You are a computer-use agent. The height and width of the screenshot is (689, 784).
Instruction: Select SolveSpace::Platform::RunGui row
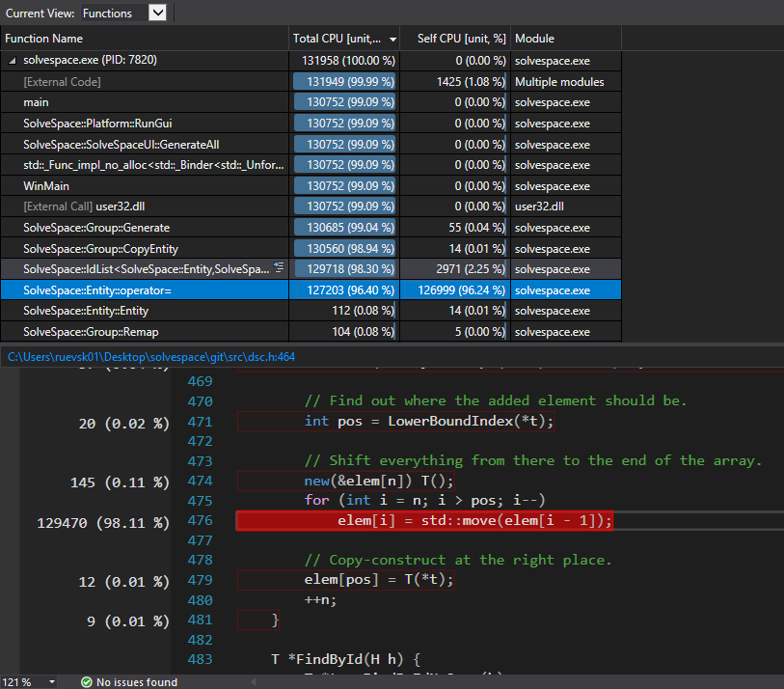click(x=311, y=124)
